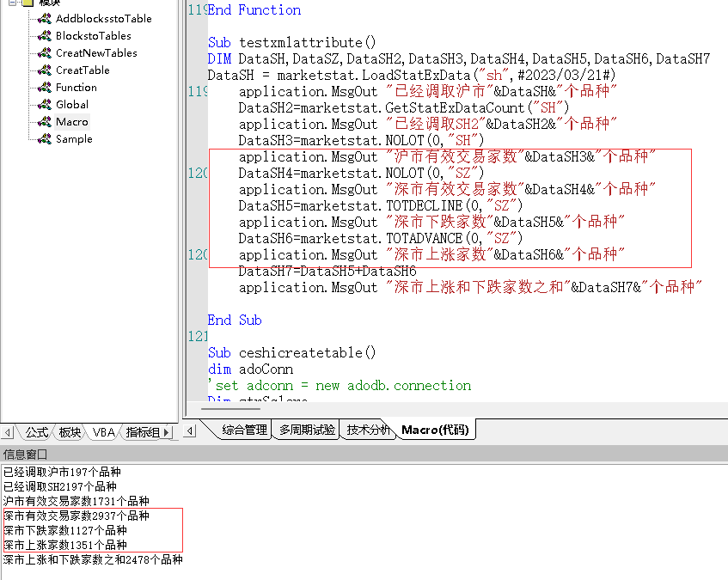
Task: Collapse the 模块 folder tree node
Action: click(13, 3)
